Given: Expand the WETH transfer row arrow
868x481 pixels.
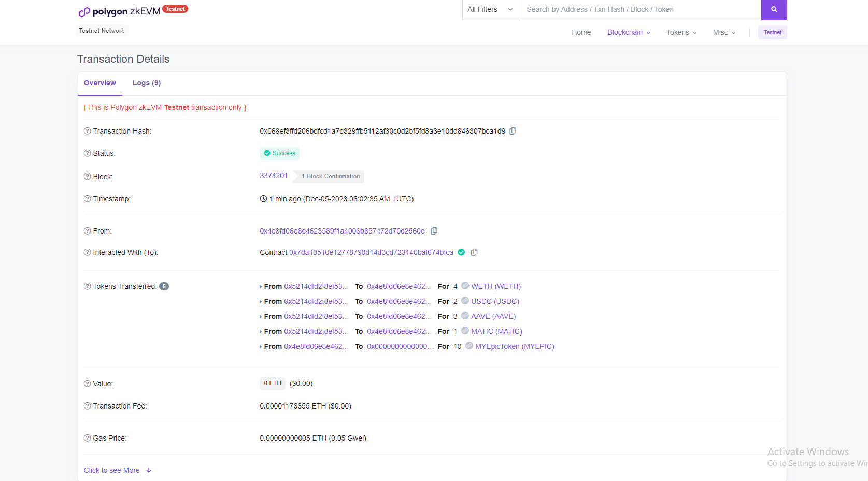Looking at the screenshot, I should (261, 287).
